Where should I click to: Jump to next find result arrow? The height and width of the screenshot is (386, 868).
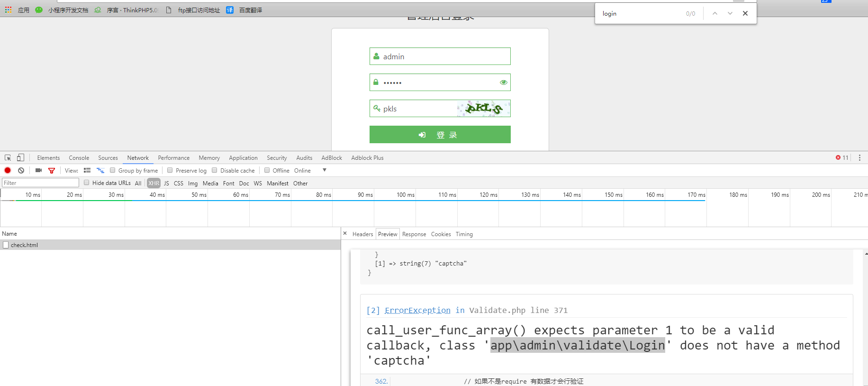click(730, 13)
